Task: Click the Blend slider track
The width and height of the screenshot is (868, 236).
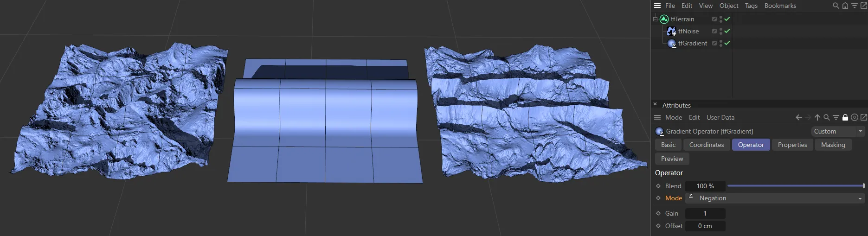Action: pos(795,186)
